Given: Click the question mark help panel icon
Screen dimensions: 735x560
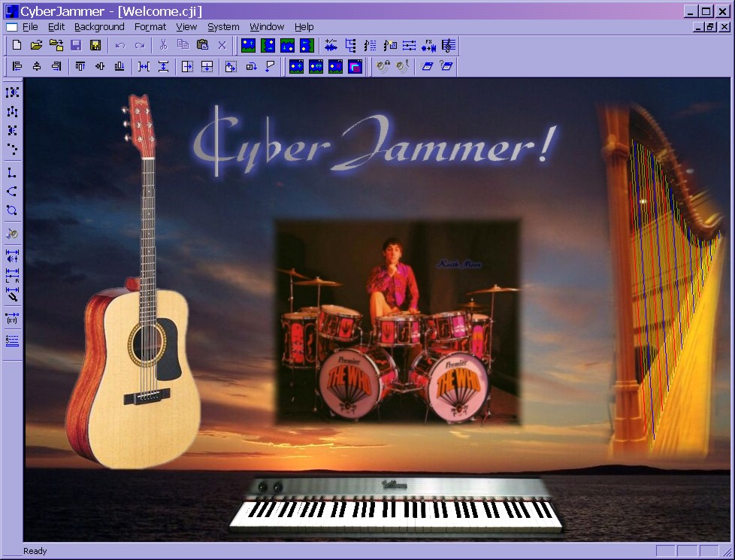Looking at the screenshot, I should pyautogui.click(x=446, y=67).
